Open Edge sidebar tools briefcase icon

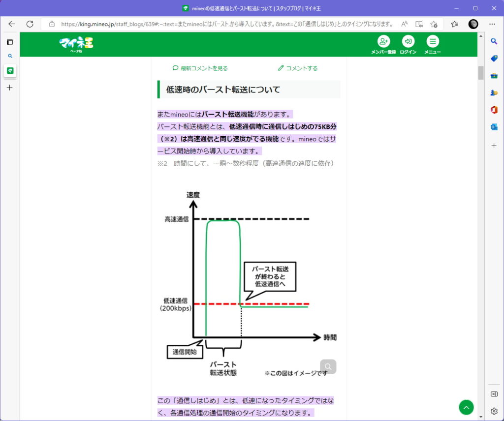click(x=494, y=76)
